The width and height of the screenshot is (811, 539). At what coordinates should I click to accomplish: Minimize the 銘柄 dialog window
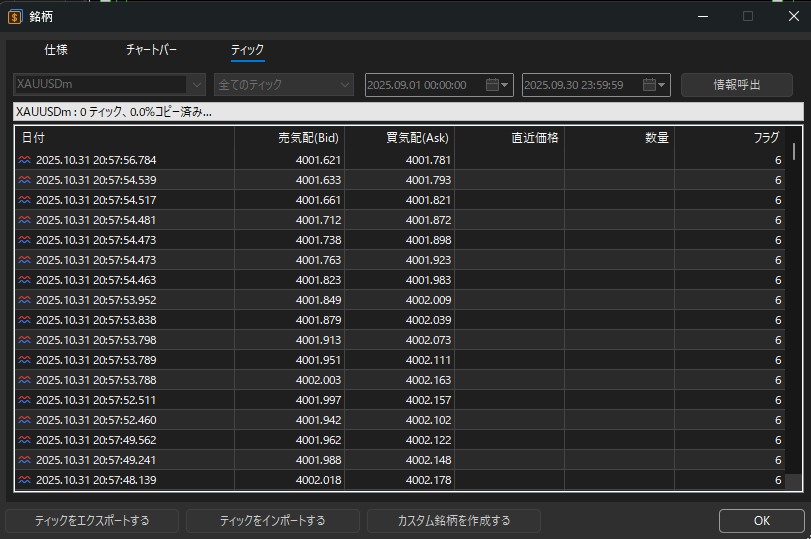click(702, 17)
